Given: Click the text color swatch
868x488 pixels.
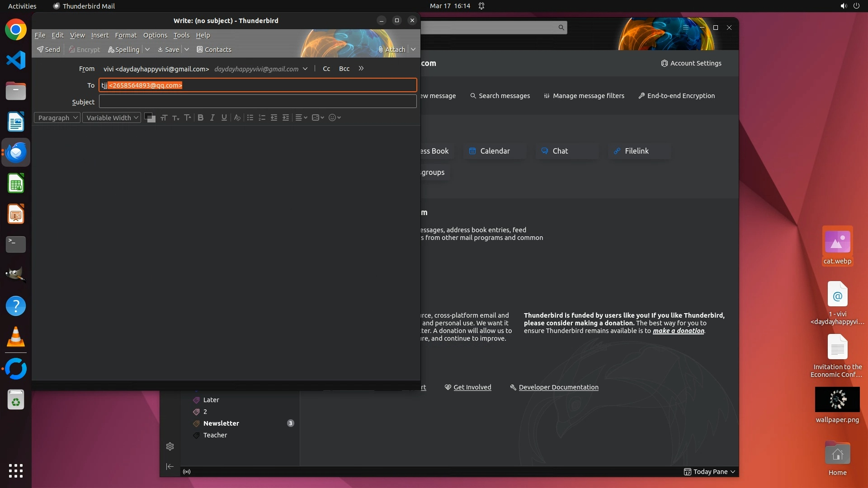Looking at the screenshot, I should [148, 117].
